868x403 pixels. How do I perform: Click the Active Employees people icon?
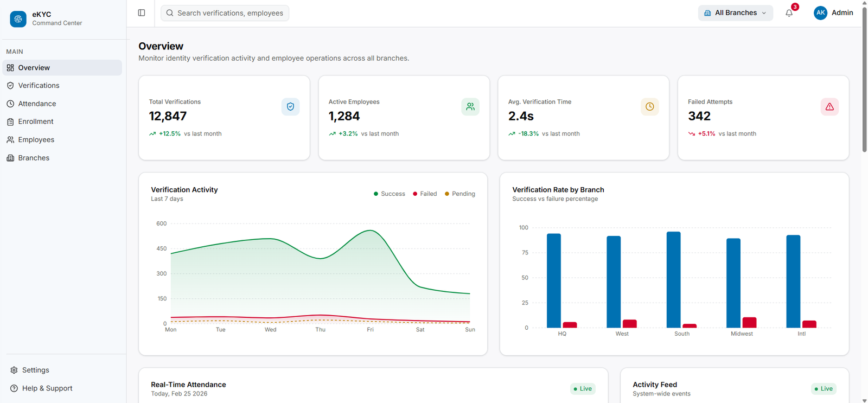[470, 107]
